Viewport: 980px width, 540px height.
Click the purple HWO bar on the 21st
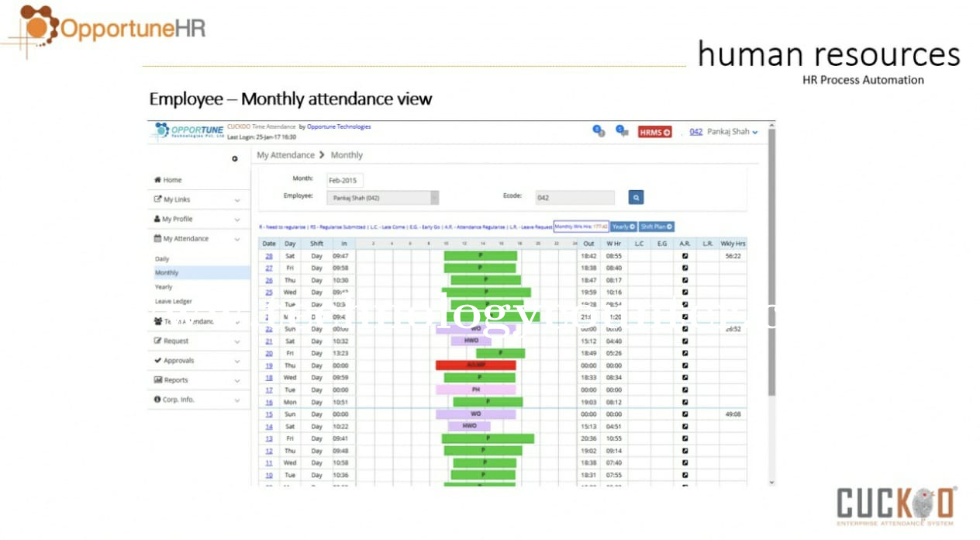click(471, 341)
